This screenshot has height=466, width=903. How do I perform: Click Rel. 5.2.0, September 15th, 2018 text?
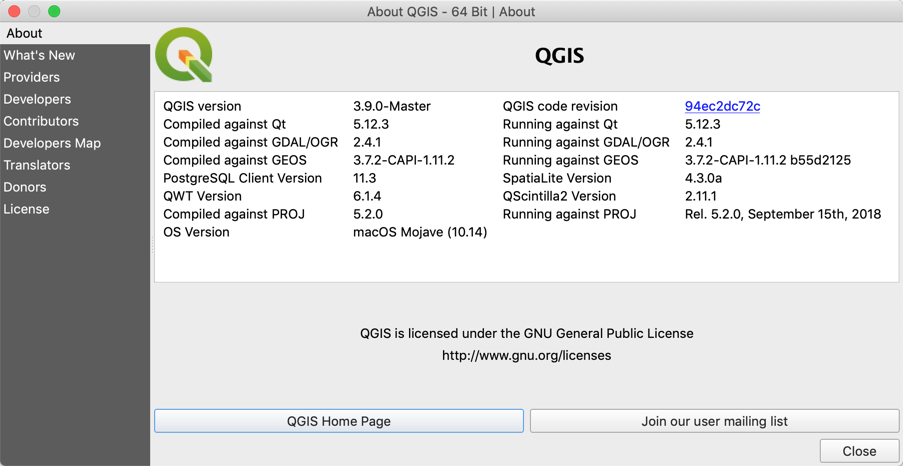point(783,214)
